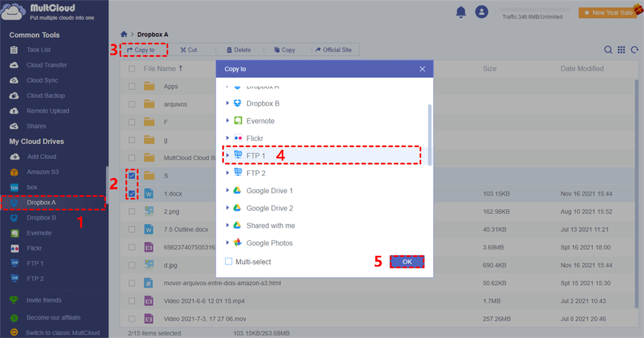644x338 pixels.
Task: Open Remote Upload tool
Action: [x=48, y=111]
